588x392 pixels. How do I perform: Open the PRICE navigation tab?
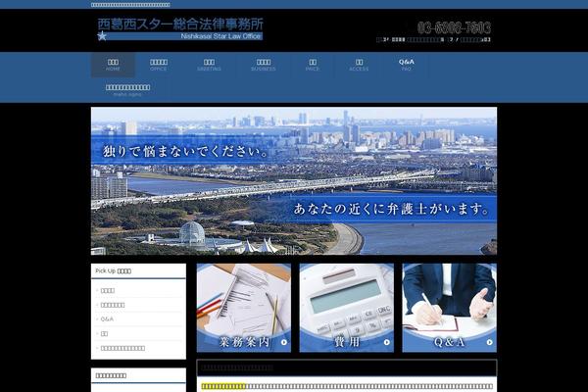(313, 65)
